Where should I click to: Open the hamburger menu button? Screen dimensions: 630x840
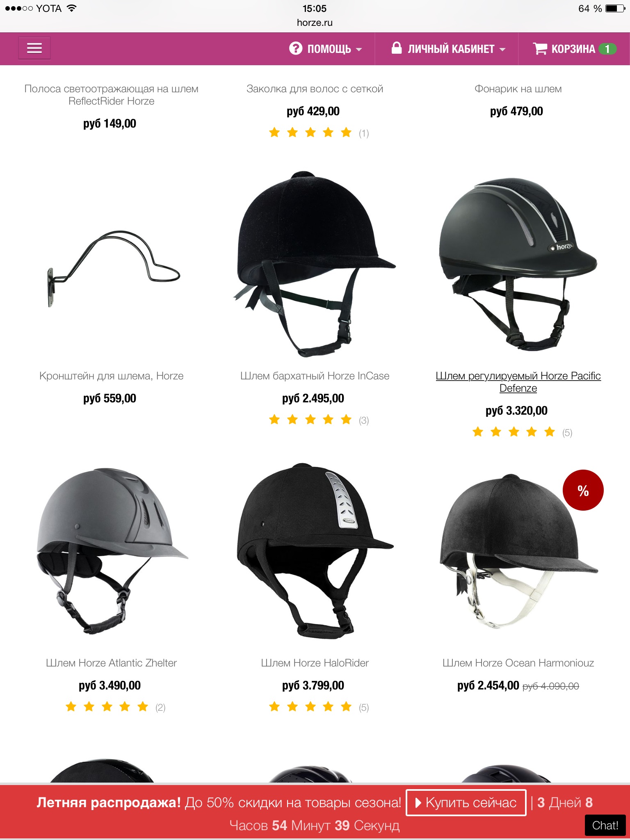[34, 48]
